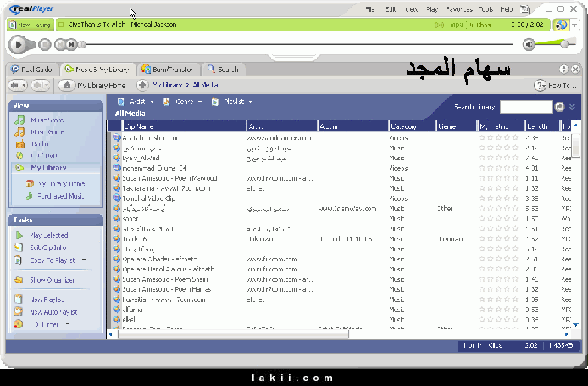Expand the CD Burner dropdown arrow
The height and width of the screenshot is (386, 588).
68,324
